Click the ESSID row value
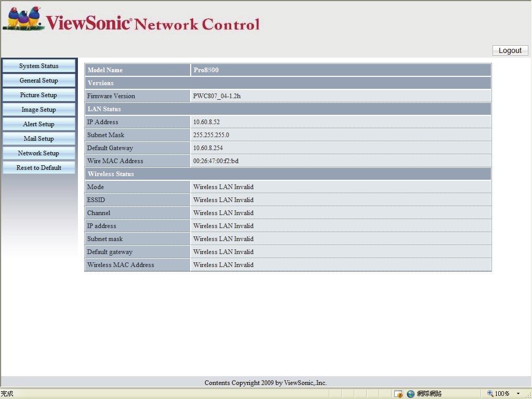 coord(223,200)
